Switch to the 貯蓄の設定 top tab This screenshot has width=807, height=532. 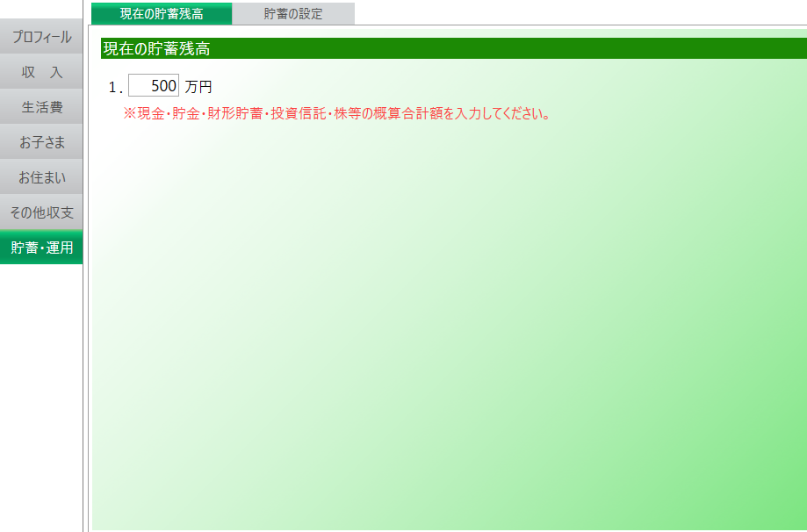(x=293, y=14)
